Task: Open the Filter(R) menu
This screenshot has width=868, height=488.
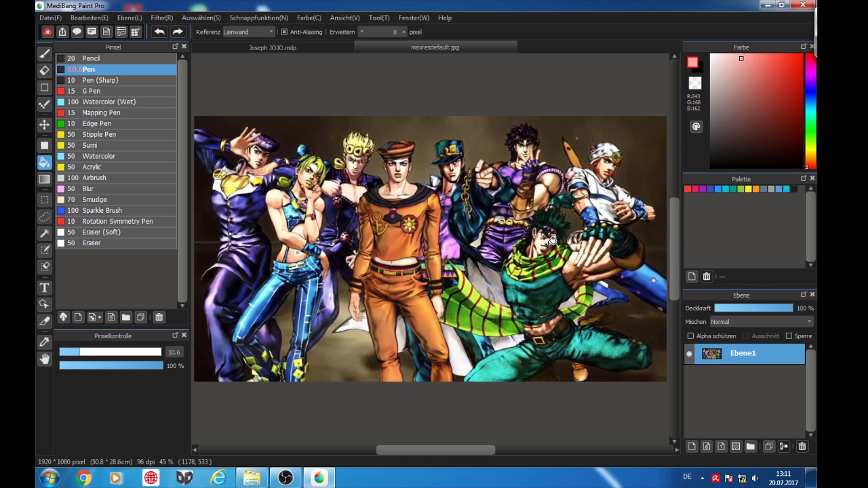Action: [x=161, y=18]
